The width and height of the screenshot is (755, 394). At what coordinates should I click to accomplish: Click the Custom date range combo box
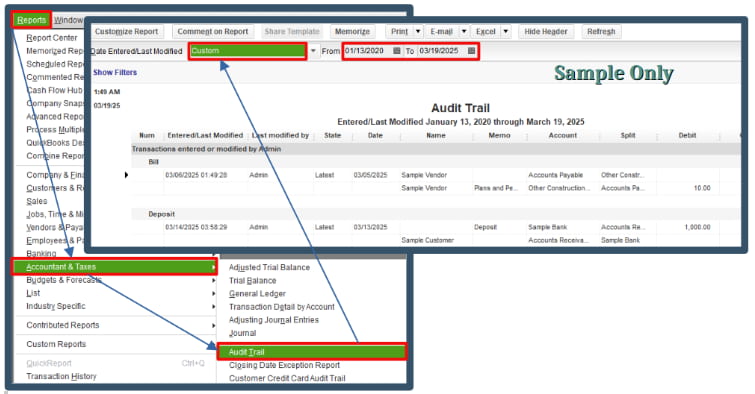(x=248, y=51)
